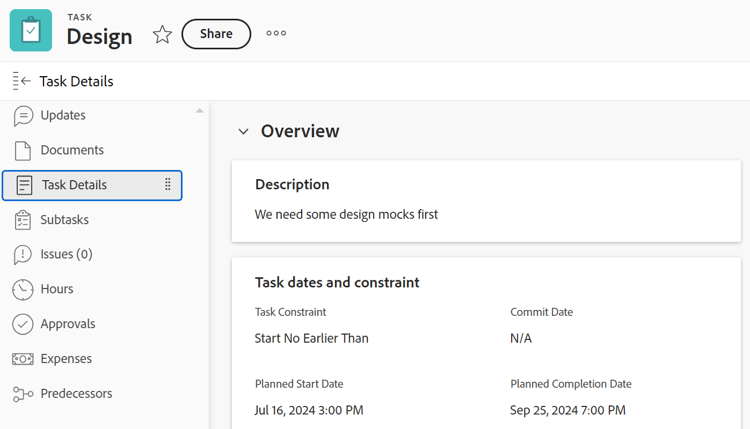Click the sidebar scroll-up arrow

[199, 111]
